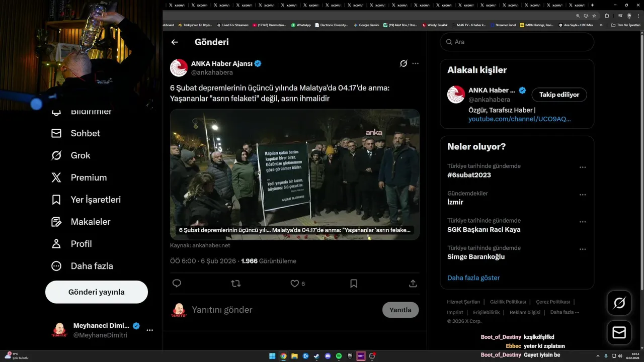Image resolution: width=644 pixels, height=362 pixels.
Task: Open options dots for İzmir trend
Action: point(583,195)
